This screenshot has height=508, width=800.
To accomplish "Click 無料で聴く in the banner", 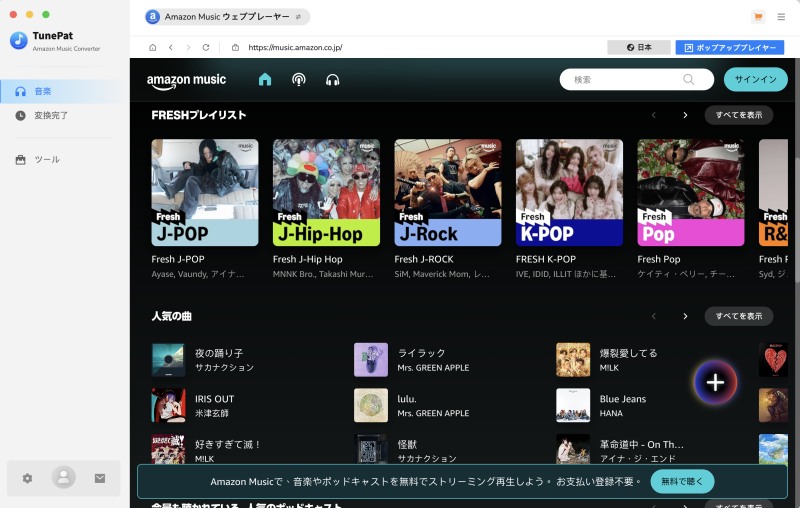I will (682, 481).
